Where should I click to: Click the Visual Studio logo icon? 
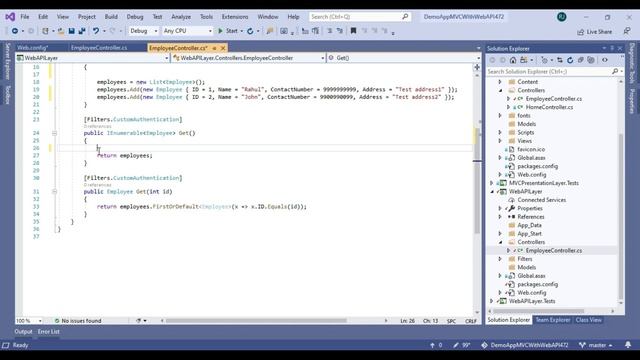coord(10,17)
